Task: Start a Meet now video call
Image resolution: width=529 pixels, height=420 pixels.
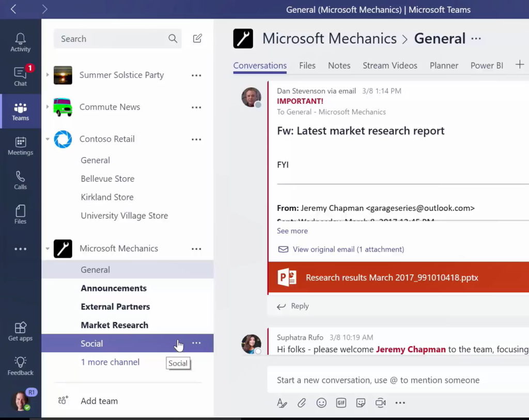Action: tap(381, 403)
